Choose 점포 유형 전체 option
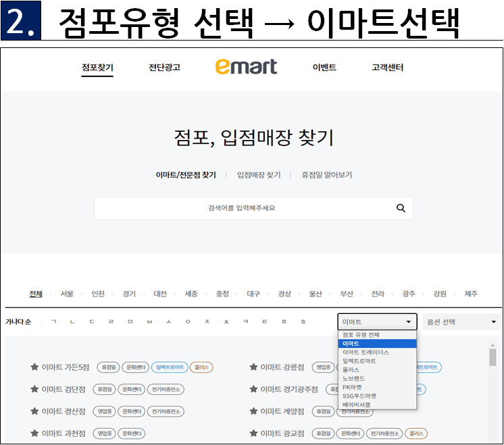The height and width of the screenshot is (445, 504). (x=377, y=335)
